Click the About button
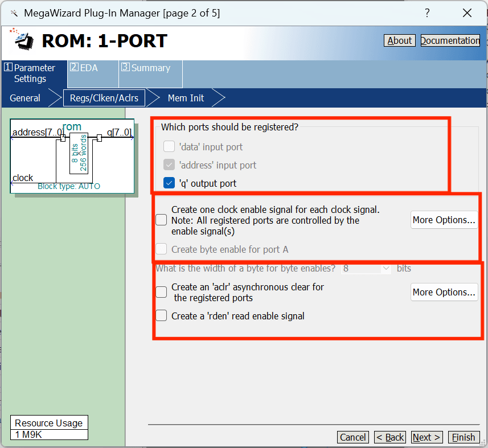Viewport: 488px width, 448px height. click(x=399, y=40)
